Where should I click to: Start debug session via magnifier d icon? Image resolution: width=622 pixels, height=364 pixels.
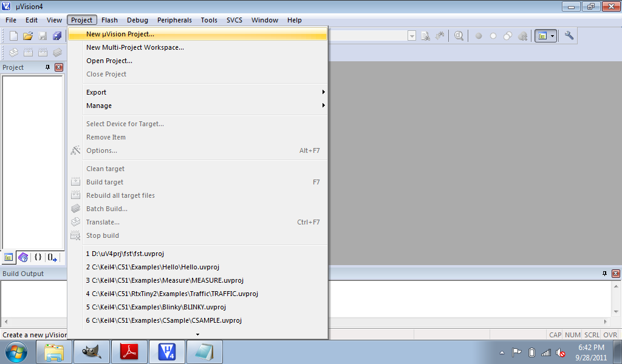(x=459, y=36)
